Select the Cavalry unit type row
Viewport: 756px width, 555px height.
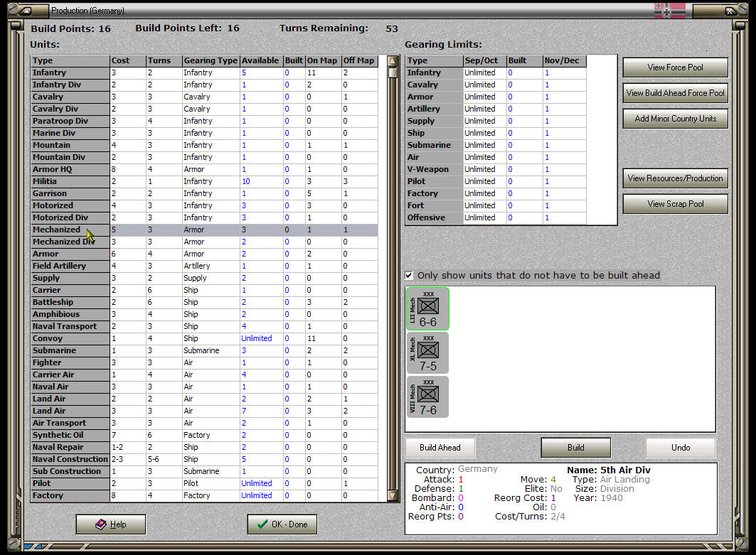pyautogui.click(x=204, y=97)
